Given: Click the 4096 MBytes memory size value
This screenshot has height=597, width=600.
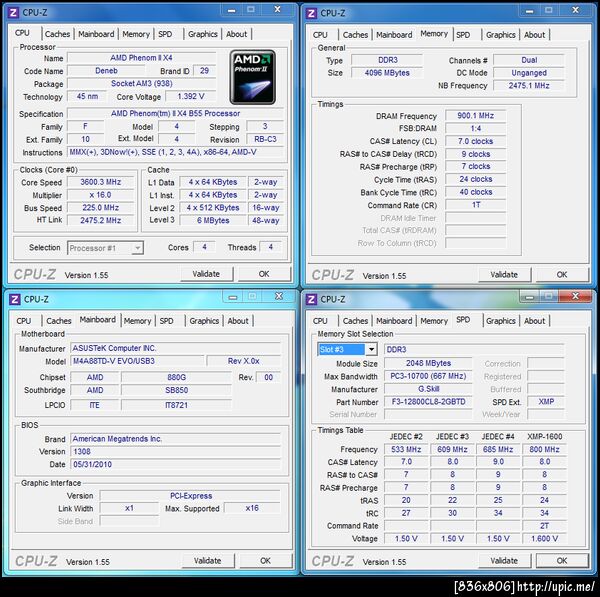Looking at the screenshot, I should pos(387,73).
